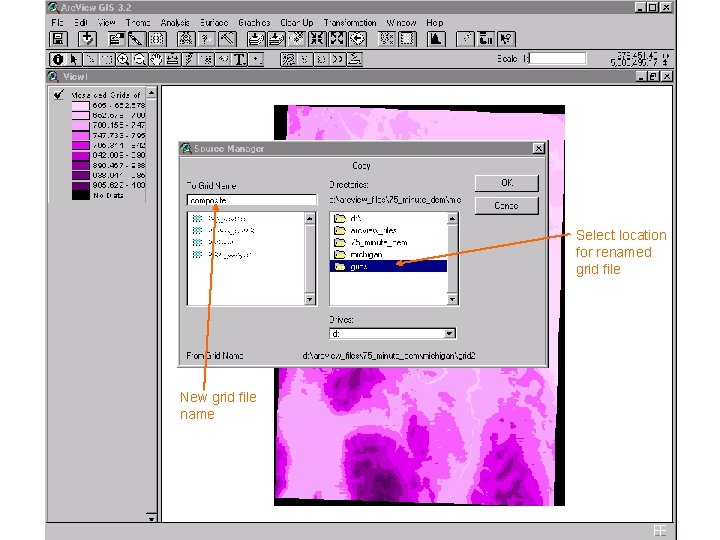Click the grid list scroll-down arrow
The height and width of the screenshot is (540, 720).
click(310, 299)
